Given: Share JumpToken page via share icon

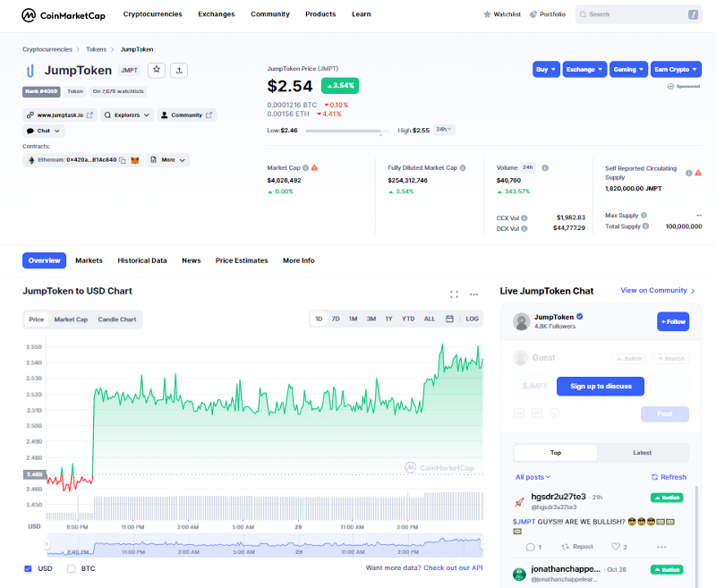Looking at the screenshot, I should [179, 70].
